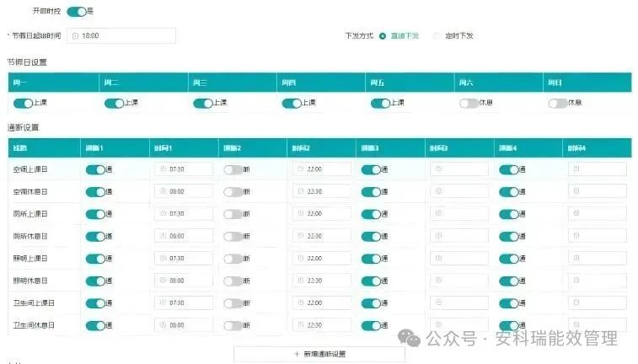
Task: Click clock icon in 照明上课日 时间4 field
Action: point(576,258)
